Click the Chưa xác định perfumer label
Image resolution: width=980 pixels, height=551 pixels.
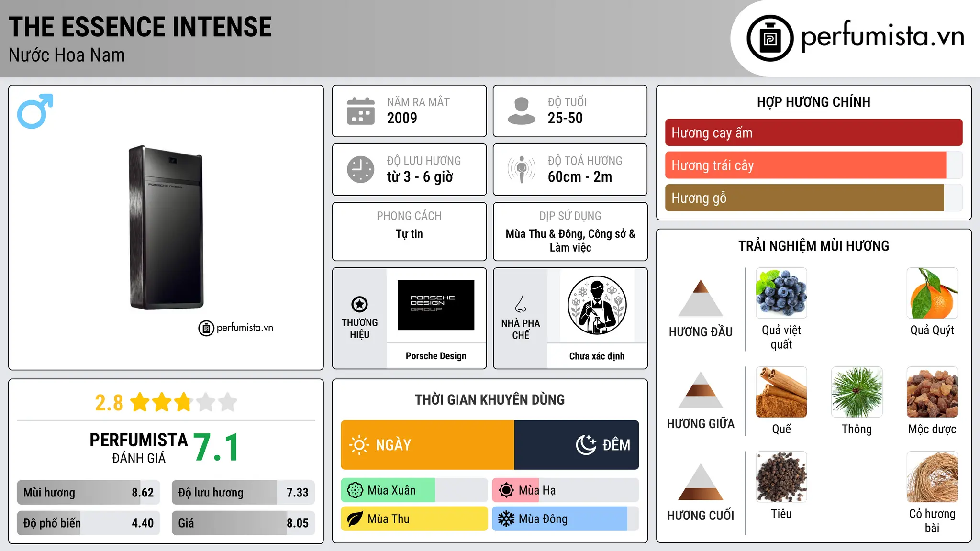point(597,356)
